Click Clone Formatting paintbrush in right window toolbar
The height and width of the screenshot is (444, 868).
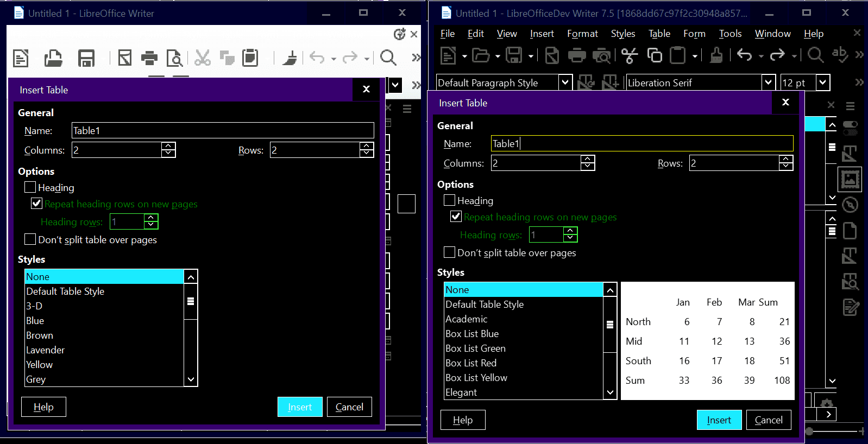tap(716, 55)
